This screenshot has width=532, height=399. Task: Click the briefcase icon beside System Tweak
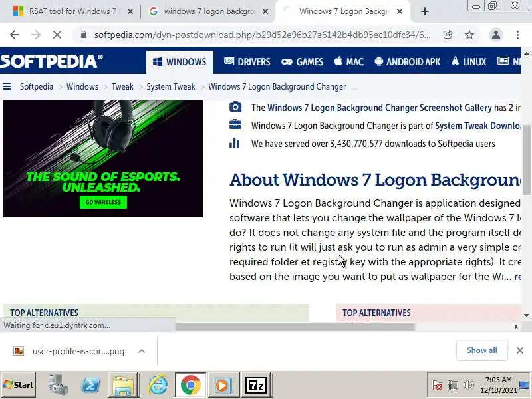click(x=235, y=124)
